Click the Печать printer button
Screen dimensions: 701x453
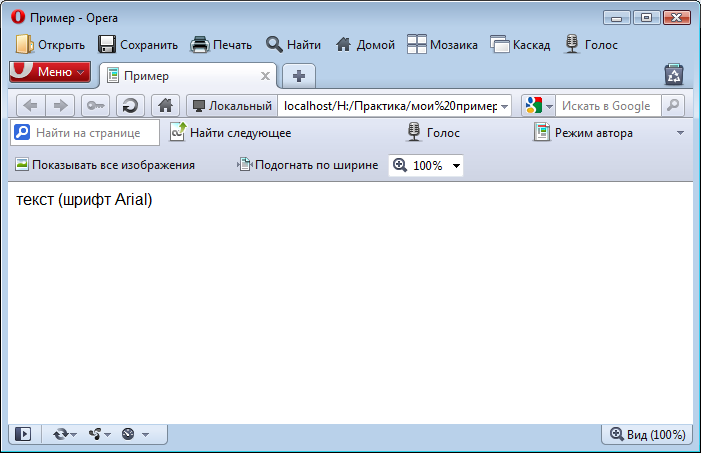pos(221,45)
